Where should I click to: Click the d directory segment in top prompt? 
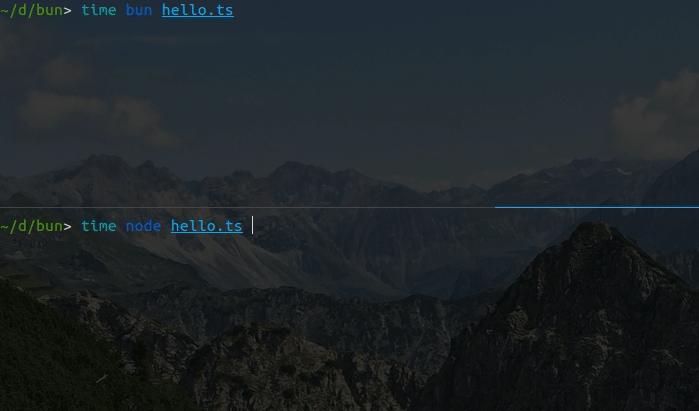pos(22,10)
